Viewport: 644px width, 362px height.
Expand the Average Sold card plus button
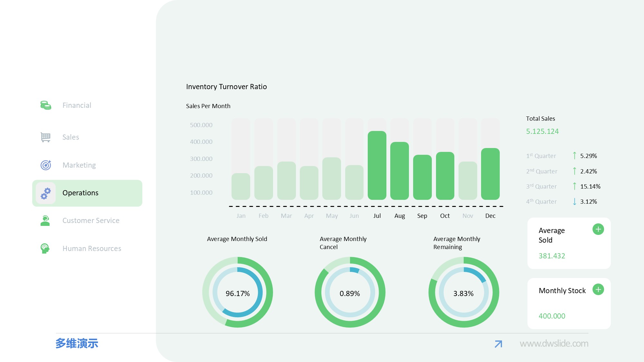tap(598, 229)
